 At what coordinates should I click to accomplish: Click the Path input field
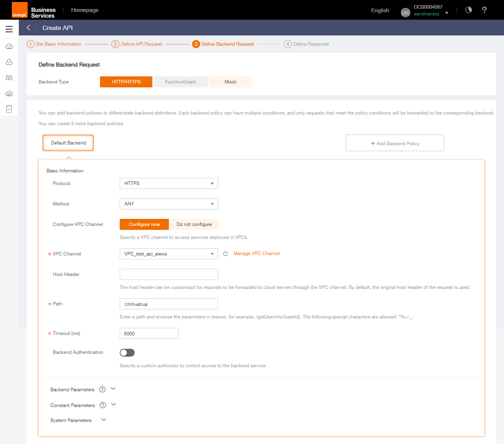click(x=169, y=304)
